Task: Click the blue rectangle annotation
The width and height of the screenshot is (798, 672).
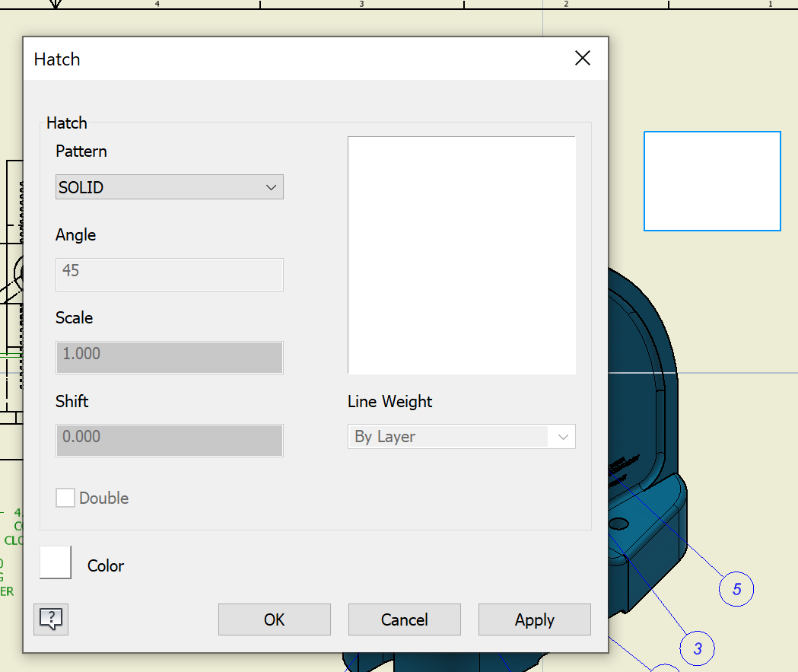Action: [712, 181]
